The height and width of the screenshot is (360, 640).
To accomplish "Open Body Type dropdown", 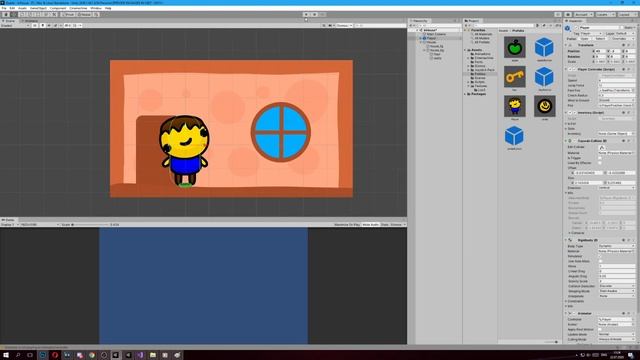I will 616,246.
